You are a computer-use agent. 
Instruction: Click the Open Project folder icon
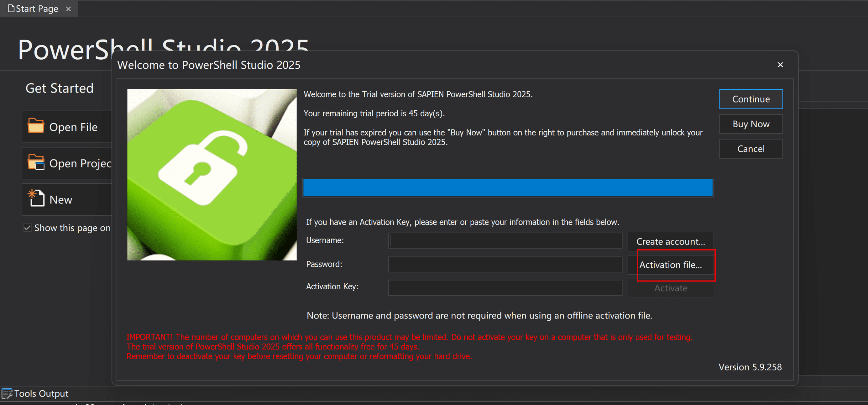pyautogui.click(x=36, y=162)
